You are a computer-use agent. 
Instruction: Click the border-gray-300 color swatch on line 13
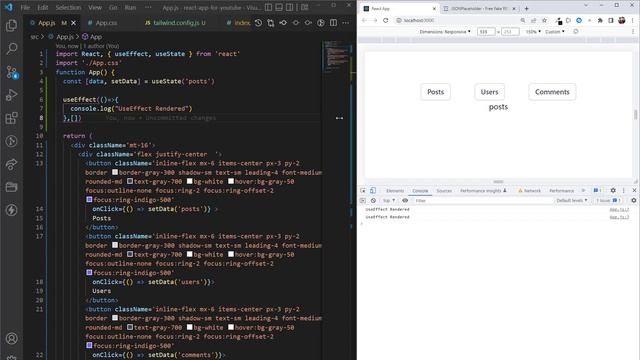(x=115, y=172)
